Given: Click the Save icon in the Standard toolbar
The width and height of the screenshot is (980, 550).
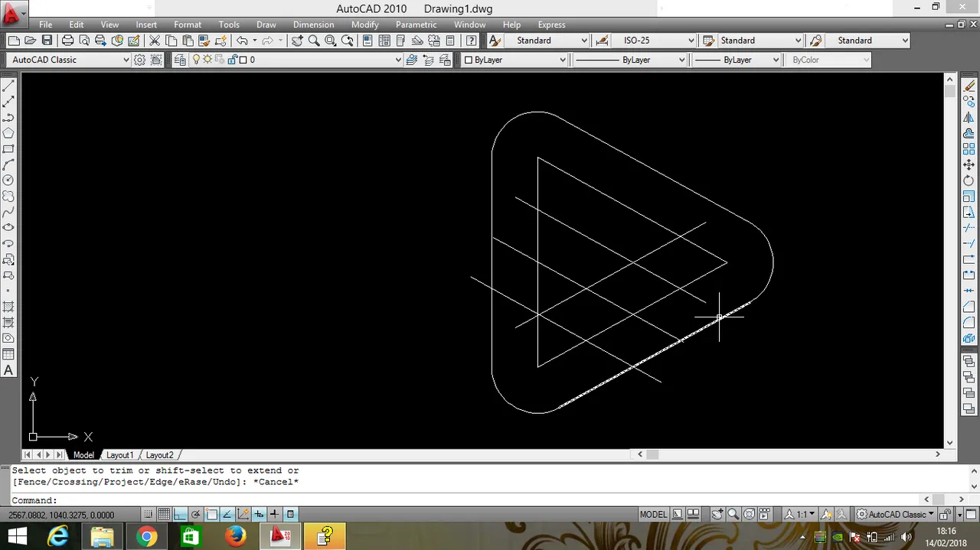Looking at the screenshot, I should pyautogui.click(x=47, y=41).
